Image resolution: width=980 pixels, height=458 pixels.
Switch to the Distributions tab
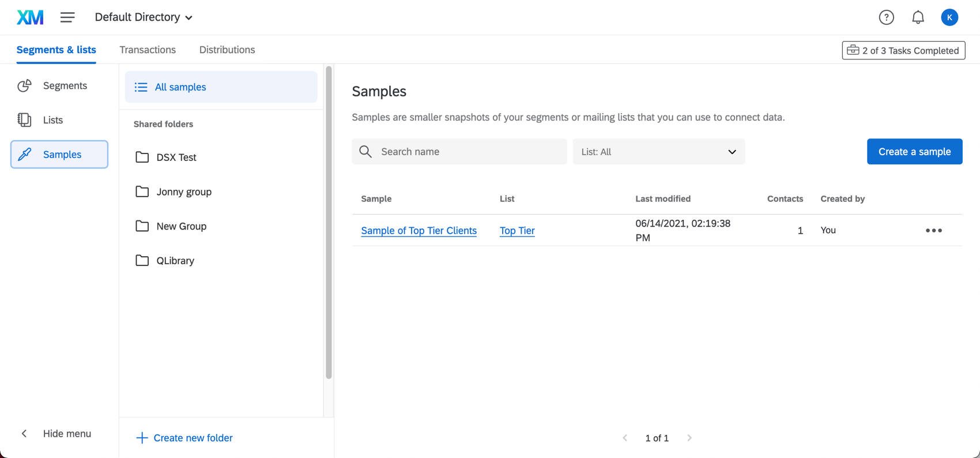pyautogui.click(x=227, y=50)
